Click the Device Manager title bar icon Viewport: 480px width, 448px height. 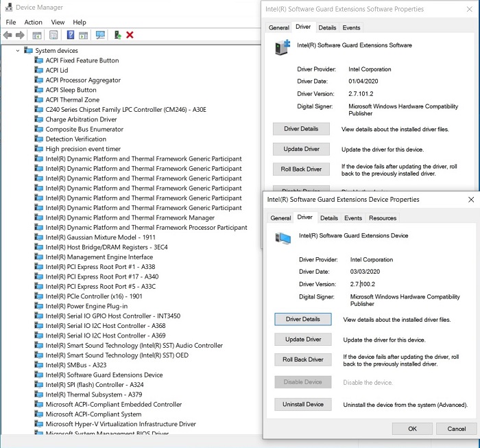pos(9,7)
